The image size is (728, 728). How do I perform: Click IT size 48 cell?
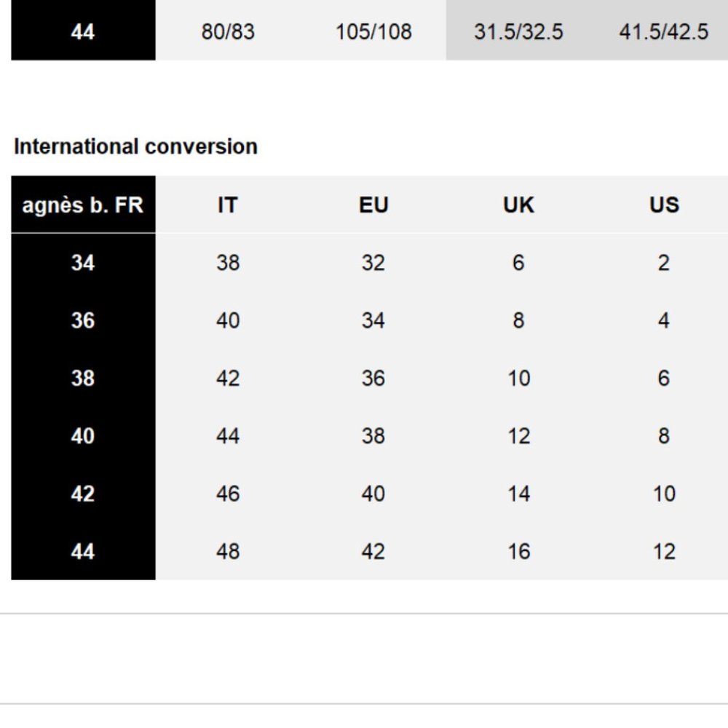[x=228, y=551]
